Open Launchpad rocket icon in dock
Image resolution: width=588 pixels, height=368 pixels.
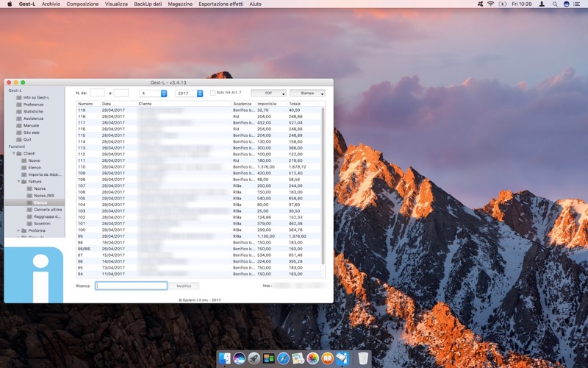pos(254,358)
